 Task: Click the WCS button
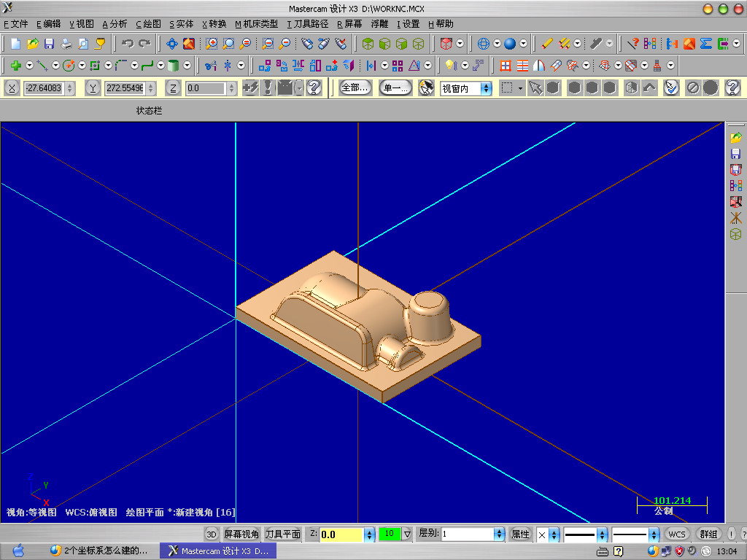(x=676, y=534)
